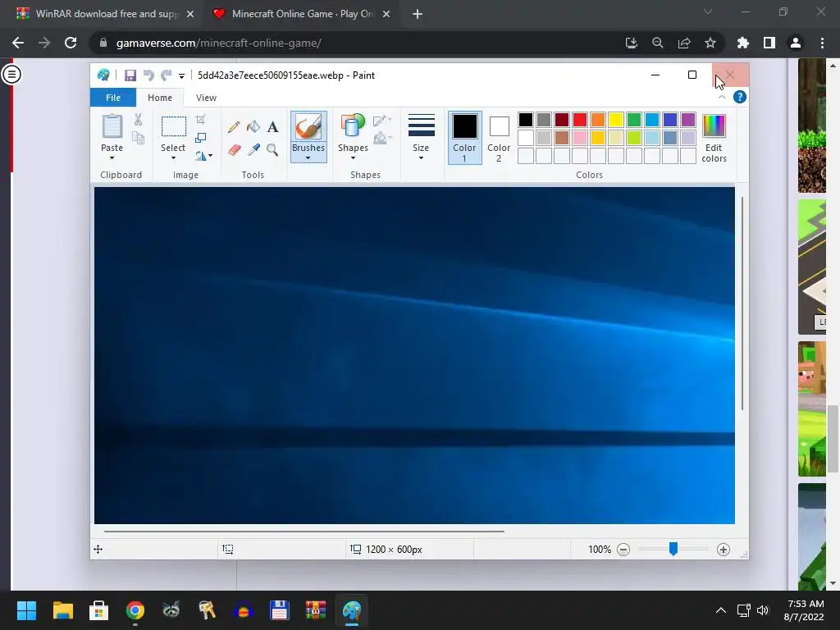The width and height of the screenshot is (840, 630).
Task: Open Chrome side panel icon
Action: coord(769,43)
